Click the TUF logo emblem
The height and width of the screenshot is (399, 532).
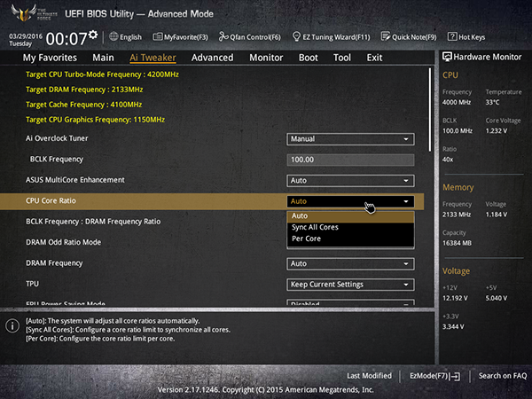click(24, 13)
